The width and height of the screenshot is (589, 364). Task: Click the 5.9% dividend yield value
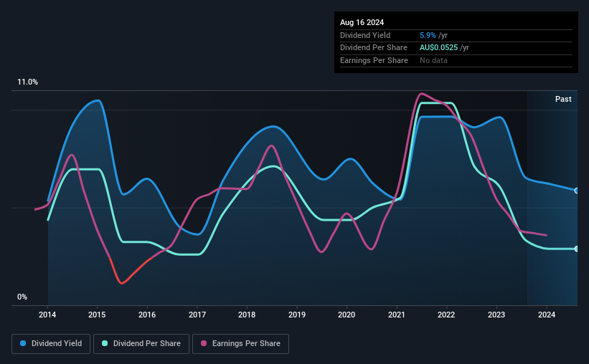click(428, 35)
